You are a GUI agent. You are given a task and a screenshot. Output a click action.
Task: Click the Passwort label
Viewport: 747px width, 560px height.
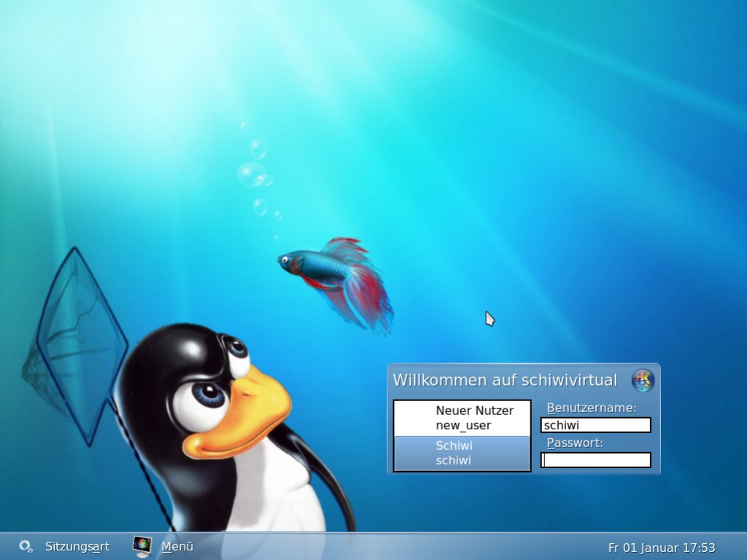pos(575,443)
